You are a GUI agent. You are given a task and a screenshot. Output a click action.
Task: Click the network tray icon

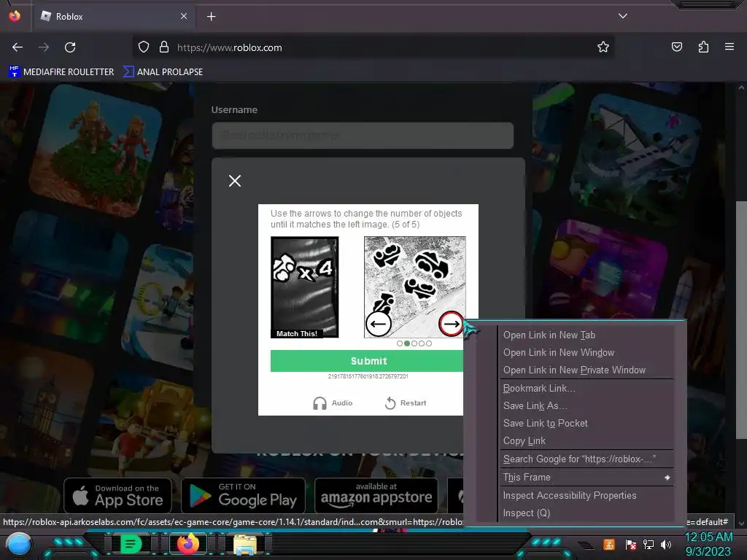point(649,544)
